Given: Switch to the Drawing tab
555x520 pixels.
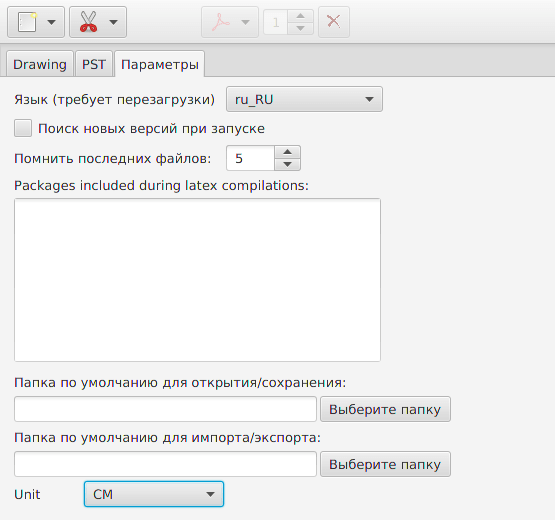Looking at the screenshot, I should tap(40, 64).
